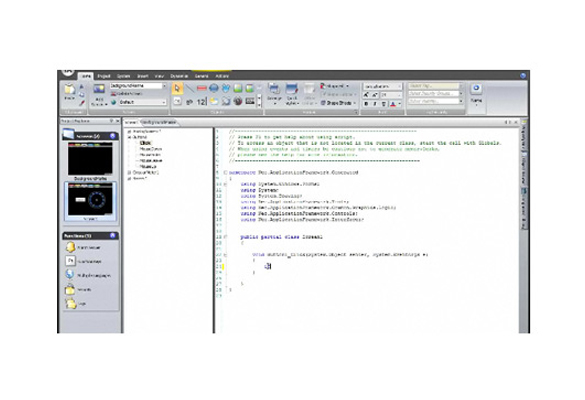
Task: Expand the Shape Effects dropdown
Action: coord(339,103)
